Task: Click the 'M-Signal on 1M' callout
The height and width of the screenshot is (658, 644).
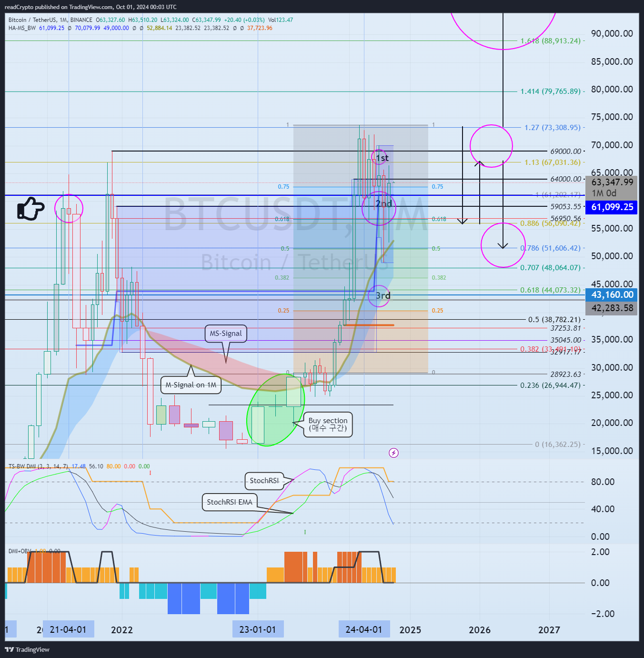Action: (191, 385)
